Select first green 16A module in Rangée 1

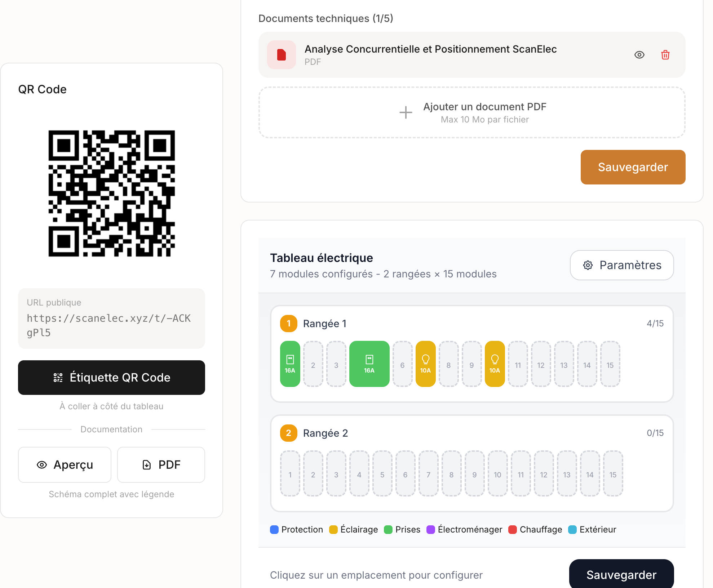290,364
